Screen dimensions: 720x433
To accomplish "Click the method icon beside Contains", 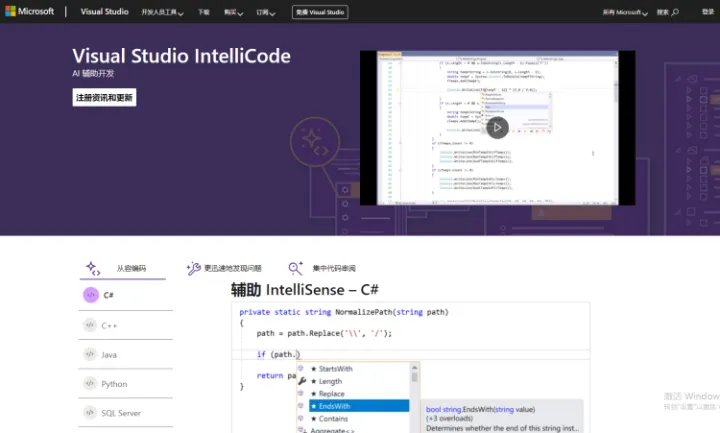I will pos(301,418).
